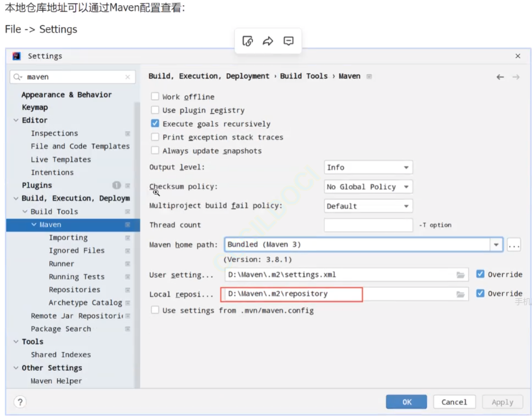Collapse the Maven tree node chevron
Image resolution: width=532 pixels, height=420 pixels.
(34, 225)
